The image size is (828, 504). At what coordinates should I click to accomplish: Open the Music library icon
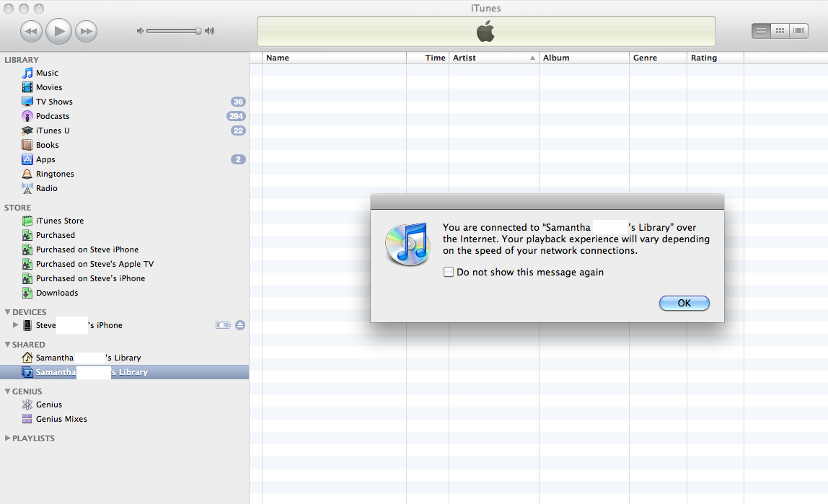coord(27,73)
